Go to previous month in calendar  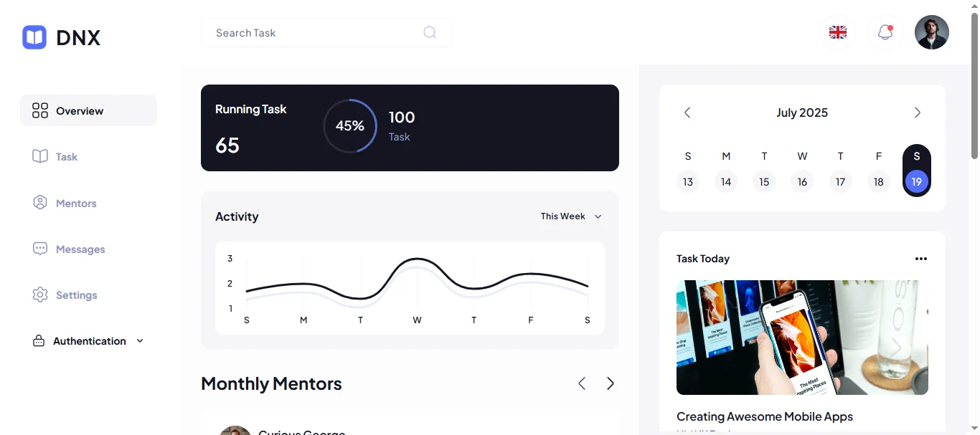pyautogui.click(x=687, y=113)
